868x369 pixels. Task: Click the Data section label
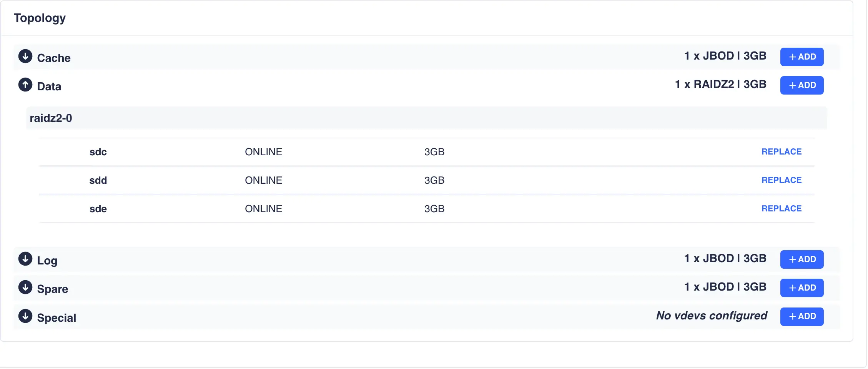click(49, 86)
